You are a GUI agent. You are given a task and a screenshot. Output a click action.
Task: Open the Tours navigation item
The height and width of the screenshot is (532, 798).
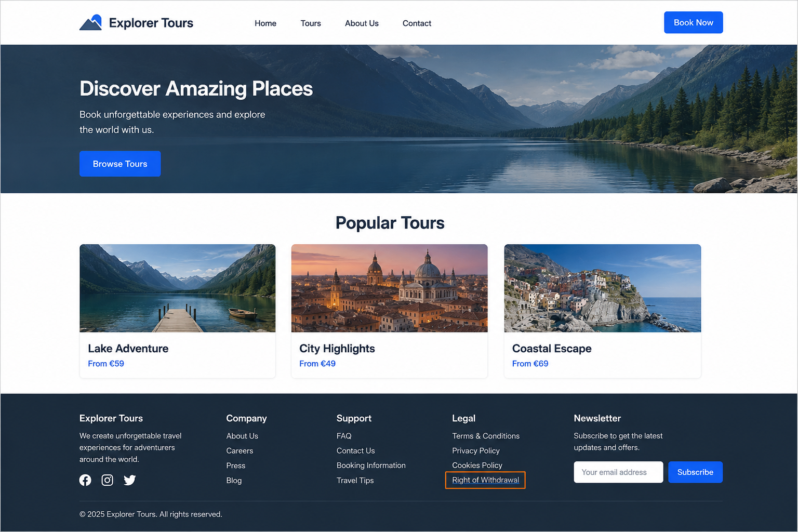[x=311, y=23]
